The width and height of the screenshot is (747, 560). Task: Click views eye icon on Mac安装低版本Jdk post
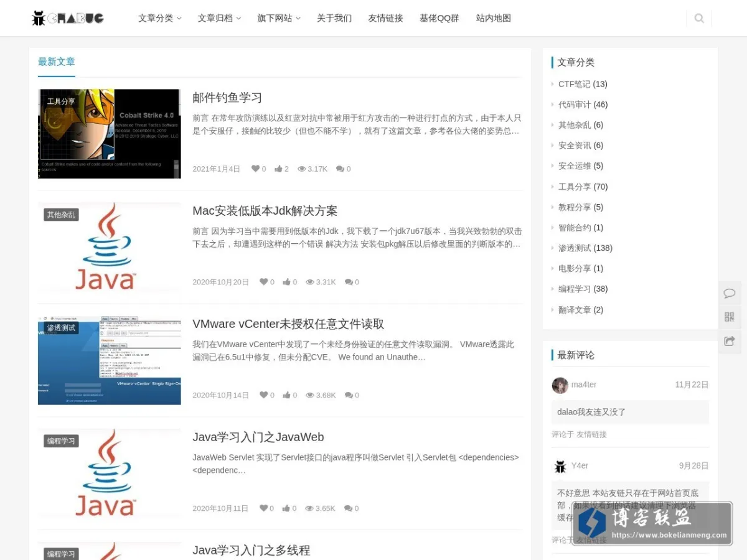[x=309, y=282]
